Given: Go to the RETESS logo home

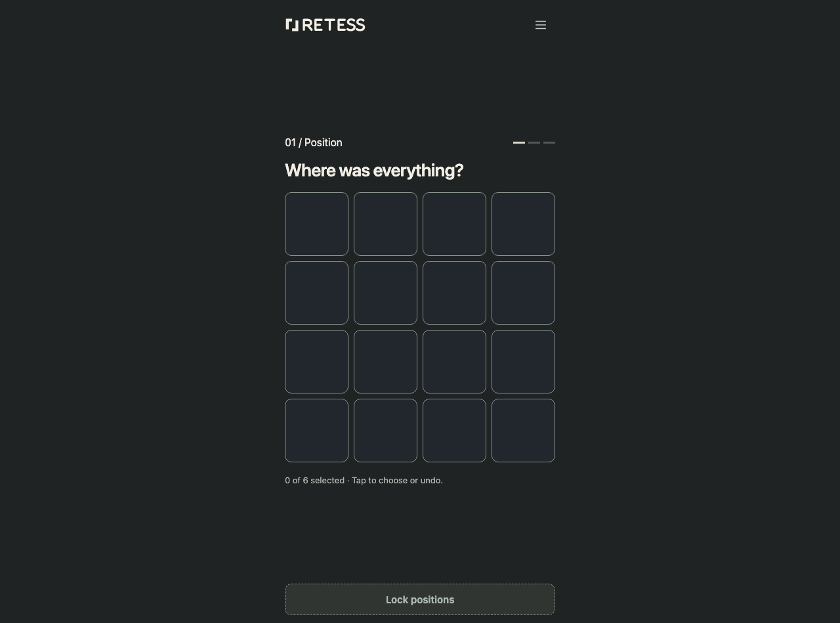Looking at the screenshot, I should click(325, 25).
